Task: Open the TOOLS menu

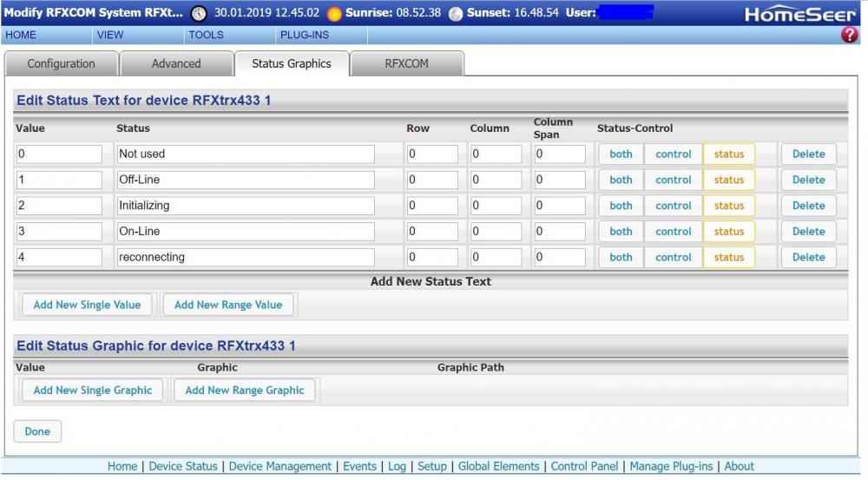Action: point(206,36)
